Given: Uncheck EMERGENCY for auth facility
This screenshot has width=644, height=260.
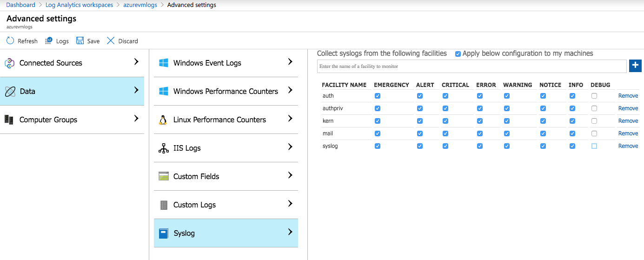Looking at the screenshot, I should 378,96.
